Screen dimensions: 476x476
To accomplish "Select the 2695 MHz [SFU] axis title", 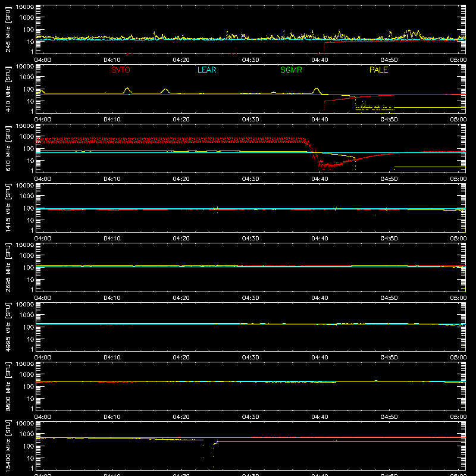I will (x=8, y=267).
